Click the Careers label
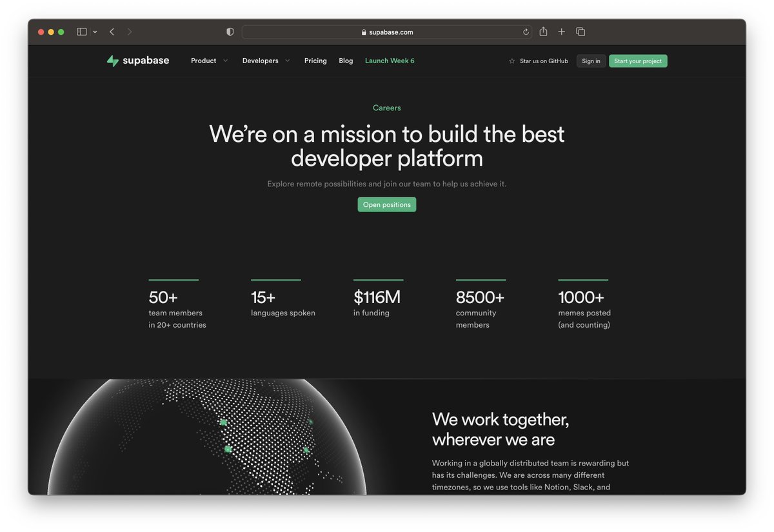Image resolution: width=774 pixels, height=532 pixels. (387, 108)
